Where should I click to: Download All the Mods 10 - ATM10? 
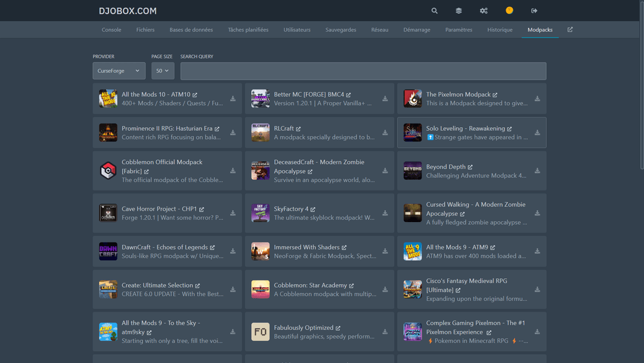click(233, 99)
